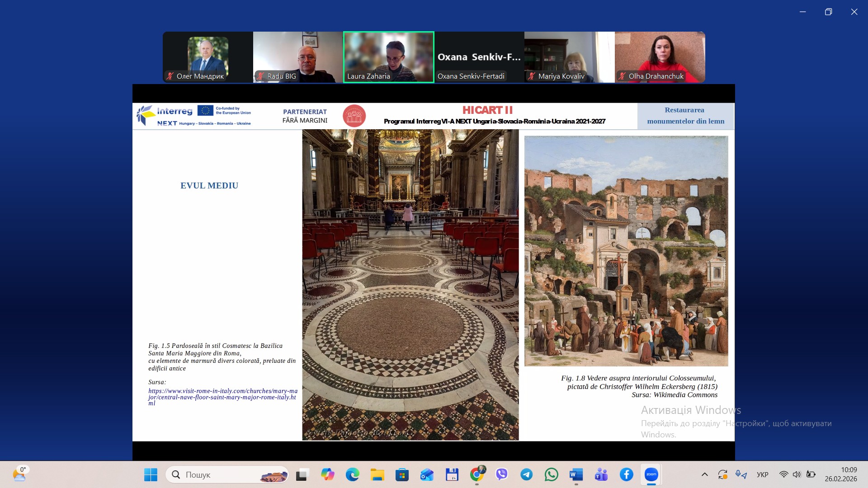Open Microsoft Edge browser icon
This screenshot has width=868, height=488.
(352, 474)
